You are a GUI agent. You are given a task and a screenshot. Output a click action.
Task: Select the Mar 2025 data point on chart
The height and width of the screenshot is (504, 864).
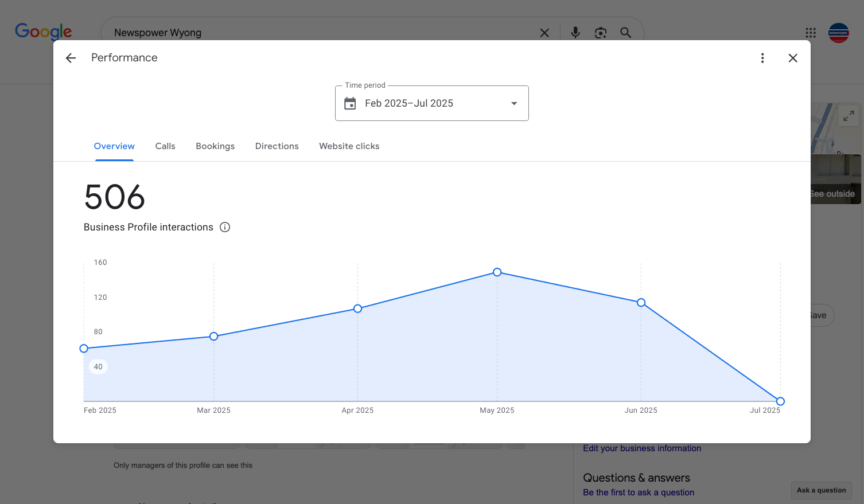click(x=214, y=337)
